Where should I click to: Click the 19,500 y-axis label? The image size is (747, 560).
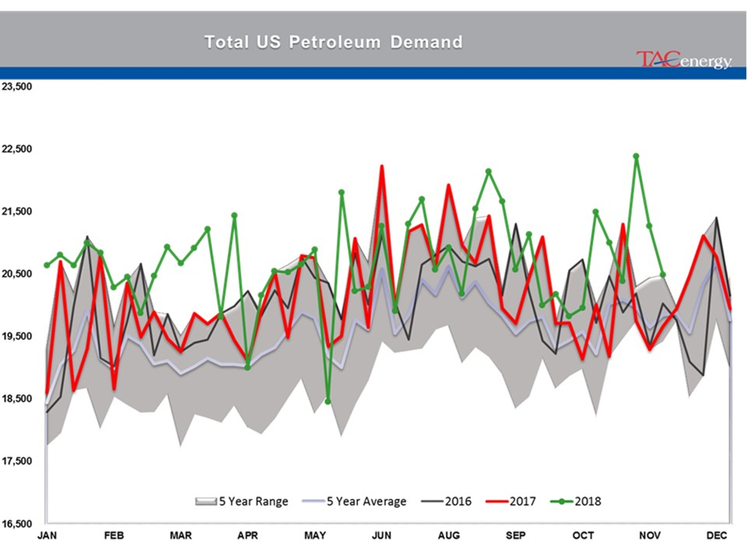(x=17, y=336)
